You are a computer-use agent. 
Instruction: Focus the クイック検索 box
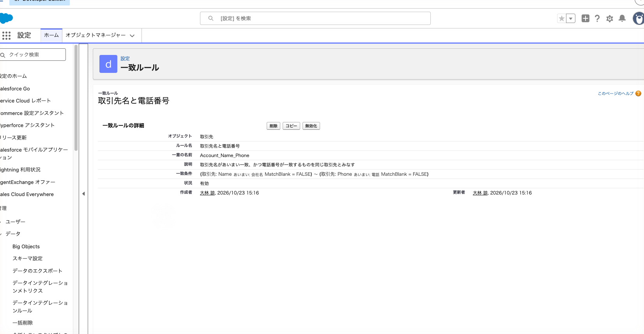click(x=33, y=55)
